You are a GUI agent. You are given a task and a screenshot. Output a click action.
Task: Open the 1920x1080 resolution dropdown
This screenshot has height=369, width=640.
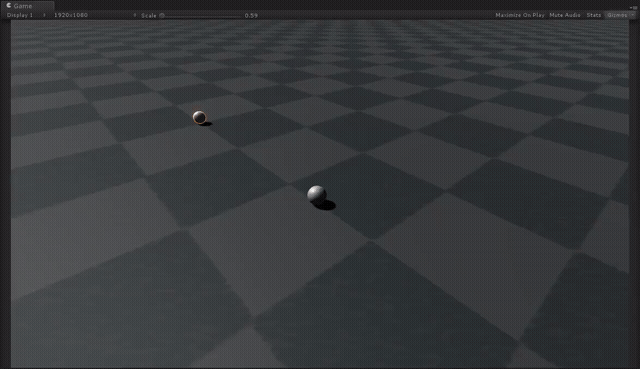tap(94, 15)
